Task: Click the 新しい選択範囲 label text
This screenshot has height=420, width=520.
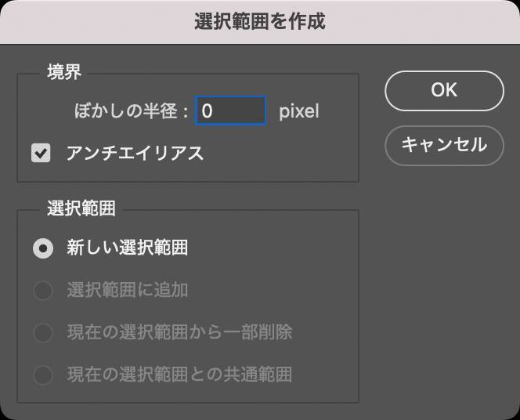Action: click(x=127, y=249)
